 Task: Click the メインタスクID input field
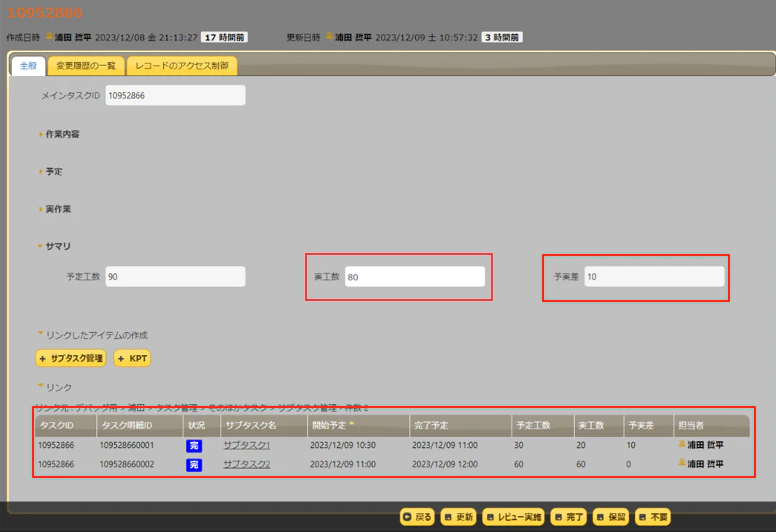[175, 96]
